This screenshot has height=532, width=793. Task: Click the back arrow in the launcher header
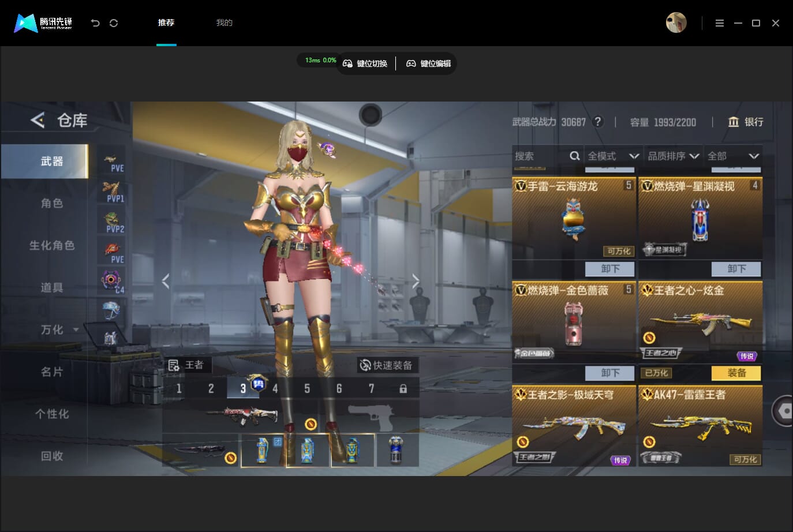(x=95, y=23)
